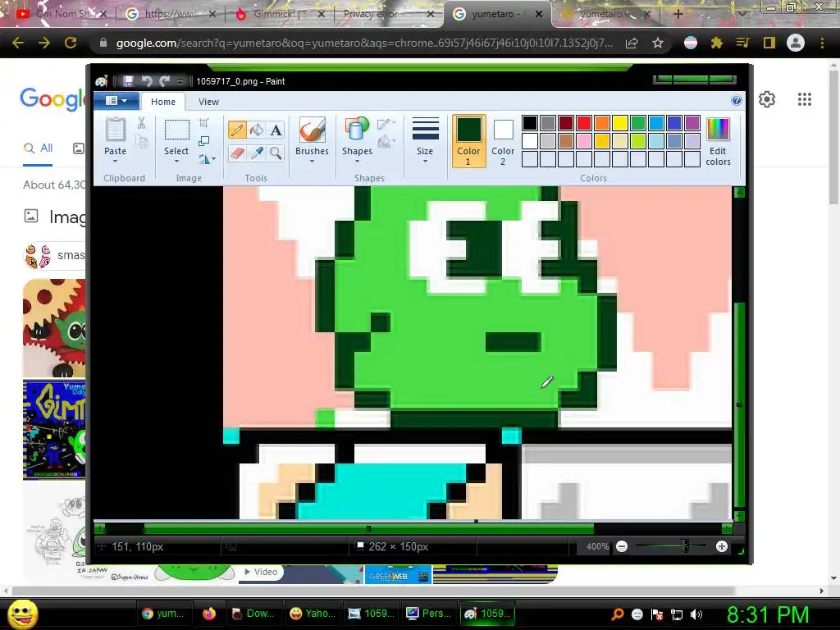
Task: Click the Google address bar URL
Action: (x=363, y=43)
